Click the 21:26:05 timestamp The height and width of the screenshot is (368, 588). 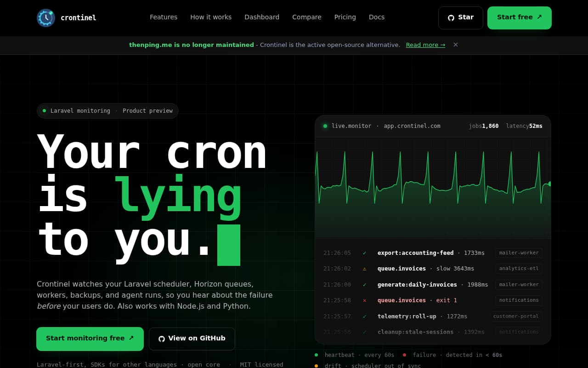click(x=337, y=253)
